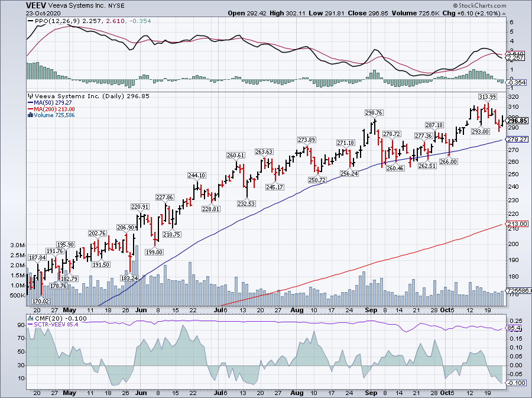This screenshot has height=398, width=532.
Task: Click the 298.76 high price annotation
Action: 374,112
